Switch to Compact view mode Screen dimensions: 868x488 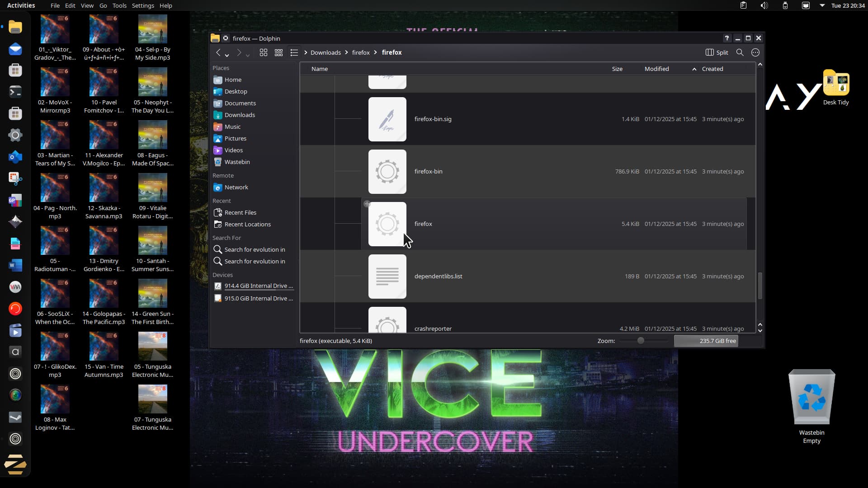pos(278,52)
